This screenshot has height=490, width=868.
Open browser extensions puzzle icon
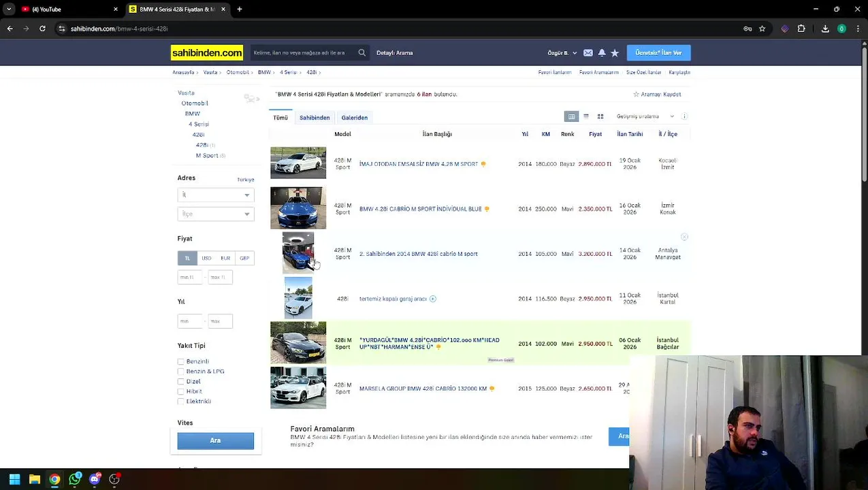click(801, 29)
